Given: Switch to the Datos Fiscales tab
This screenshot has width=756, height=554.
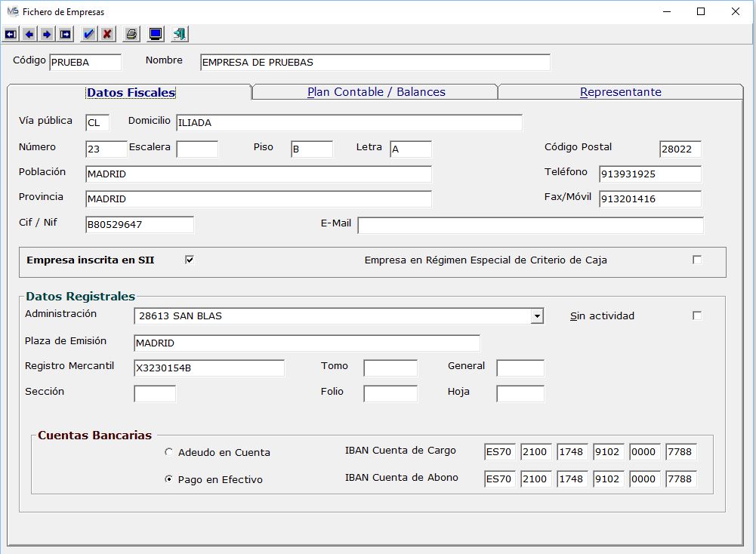Looking at the screenshot, I should (131, 93).
